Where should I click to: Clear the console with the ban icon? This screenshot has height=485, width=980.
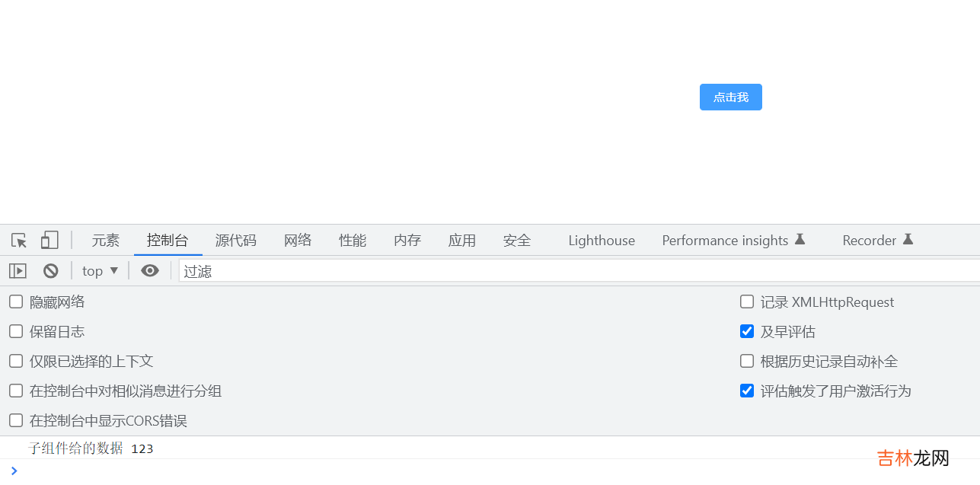(x=51, y=271)
